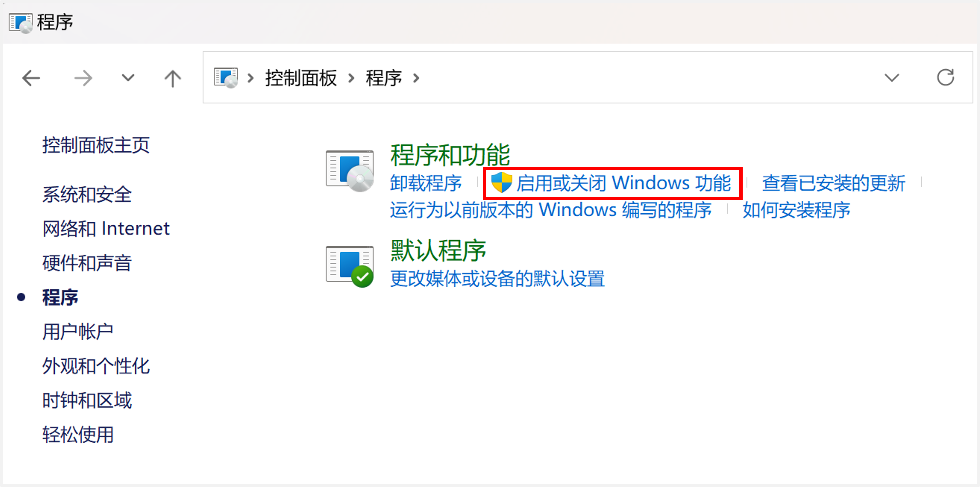This screenshot has height=487, width=980.
Task: Open the recent locations chevron dropdown
Action: pyautogui.click(x=128, y=78)
